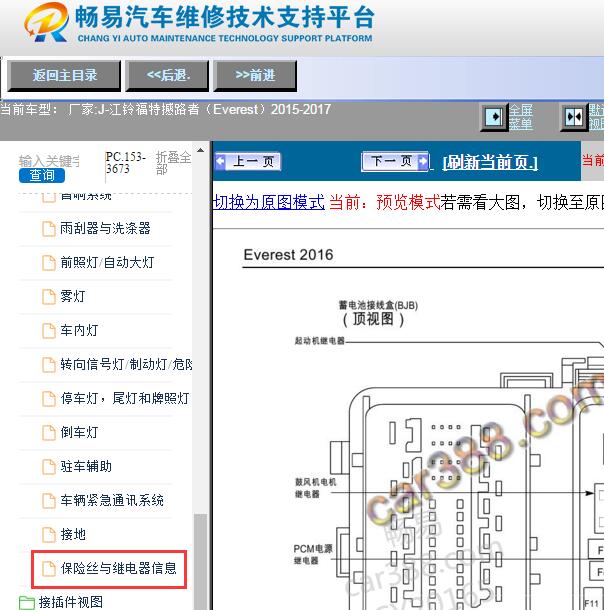The image size is (604, 610).
Task: Click the sidebar vertical scrollbar thumb
Action: click(x=200, y=561)
